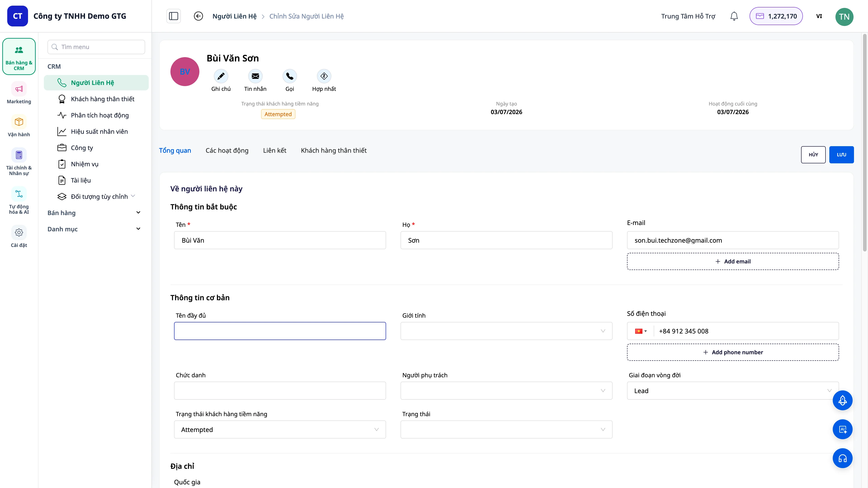Open the Khách hàng thân thiết menu item

pyautogui.click(x=102, y=99)
